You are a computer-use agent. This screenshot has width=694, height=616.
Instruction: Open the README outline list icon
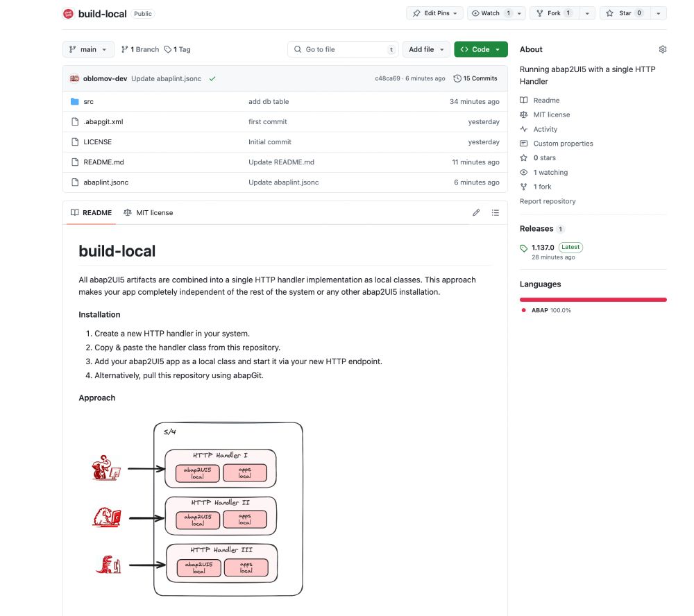496,213
